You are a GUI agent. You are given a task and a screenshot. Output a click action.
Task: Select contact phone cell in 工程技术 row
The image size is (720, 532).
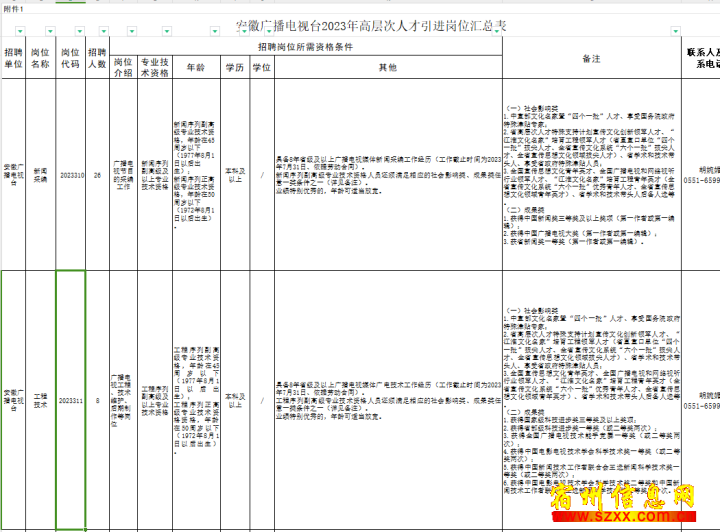click(701, 400)
